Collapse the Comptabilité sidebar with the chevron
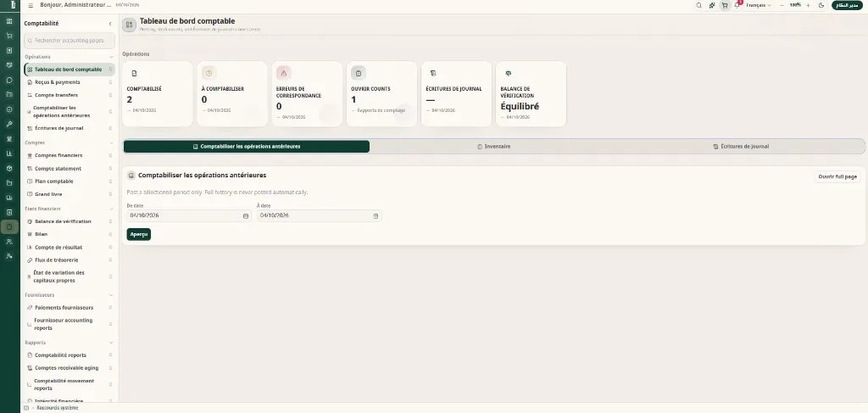The width and height of the screenshot is (868, 413). pyautogui.click(x=109, y=24)
